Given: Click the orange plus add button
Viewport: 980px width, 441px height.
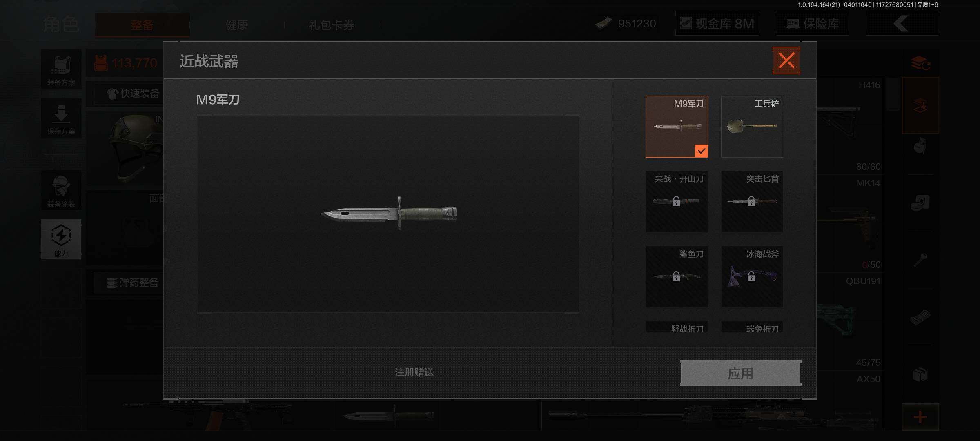Looking at the screenshot, I should click(920, 417).
